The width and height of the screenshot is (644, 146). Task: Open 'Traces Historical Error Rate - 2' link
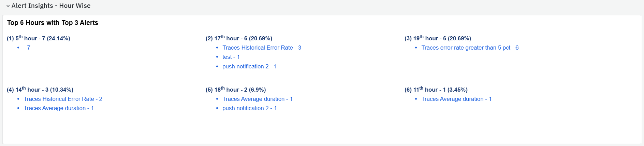[x=63, y=99]
